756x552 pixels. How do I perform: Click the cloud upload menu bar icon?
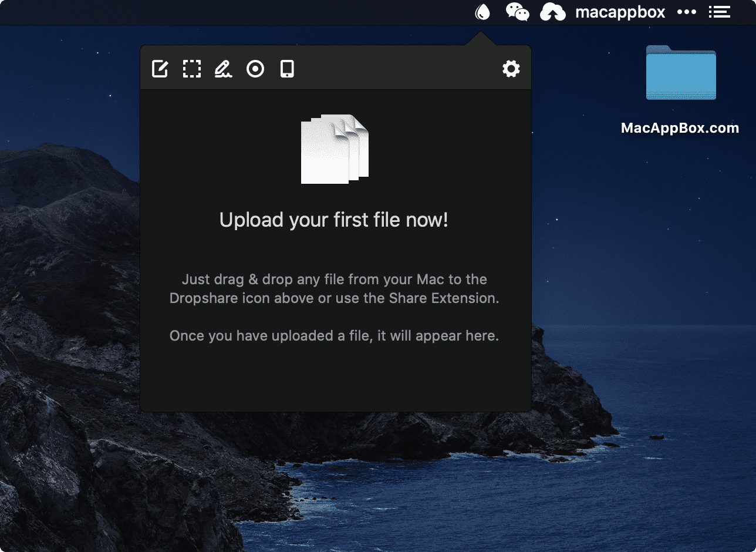click(x=553, y=12)
